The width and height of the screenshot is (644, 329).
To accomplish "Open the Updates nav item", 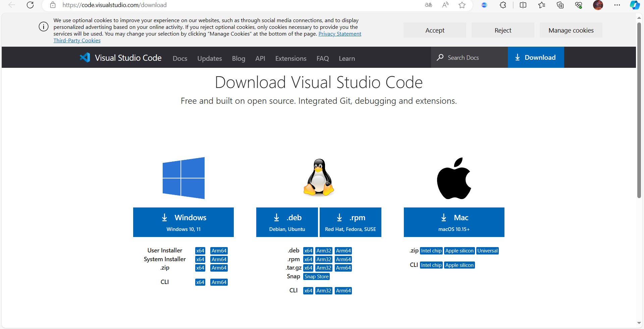I will tap(210, 58).
